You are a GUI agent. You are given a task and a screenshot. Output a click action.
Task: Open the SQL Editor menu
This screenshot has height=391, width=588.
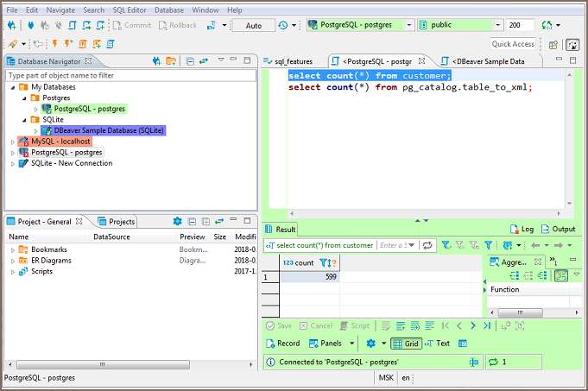coord(131,9)
